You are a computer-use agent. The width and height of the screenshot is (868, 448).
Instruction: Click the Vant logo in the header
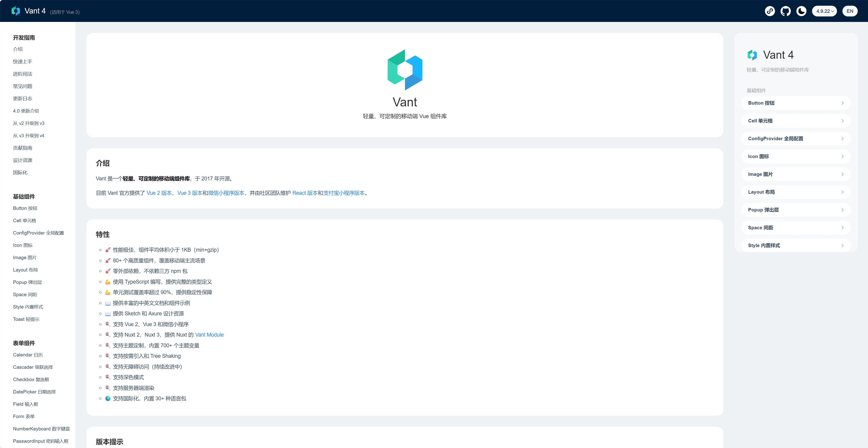click(x=16, y=11)
